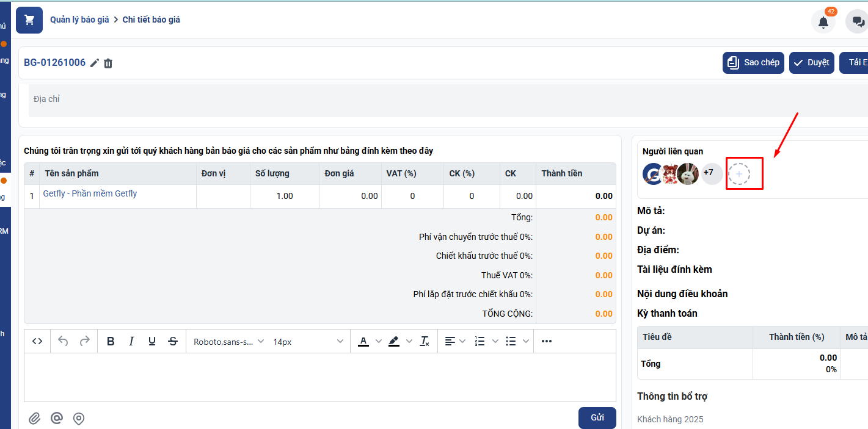Open the Roboto font family dropdown

(x=228, y=342)
